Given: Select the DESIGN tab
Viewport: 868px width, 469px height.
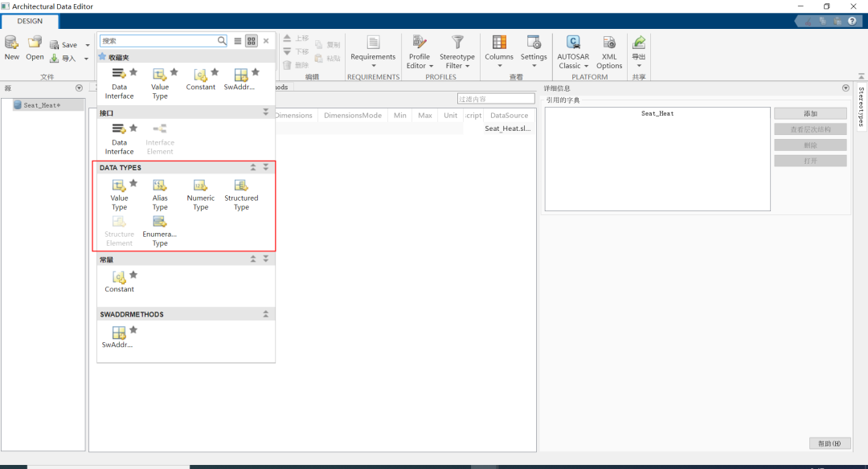Looking at the screenshot, I should pos(30,21).
